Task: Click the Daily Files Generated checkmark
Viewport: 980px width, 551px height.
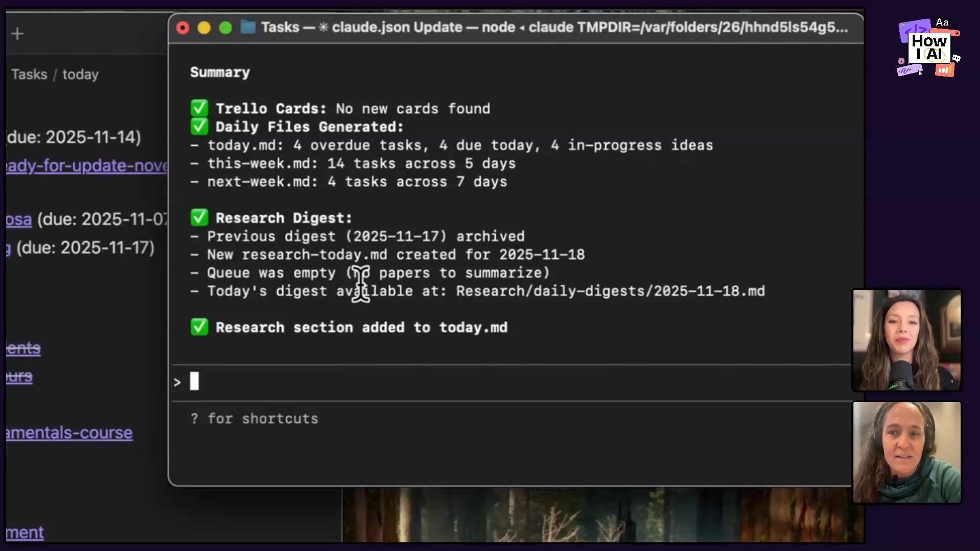Action: click(x=199, y=126)
